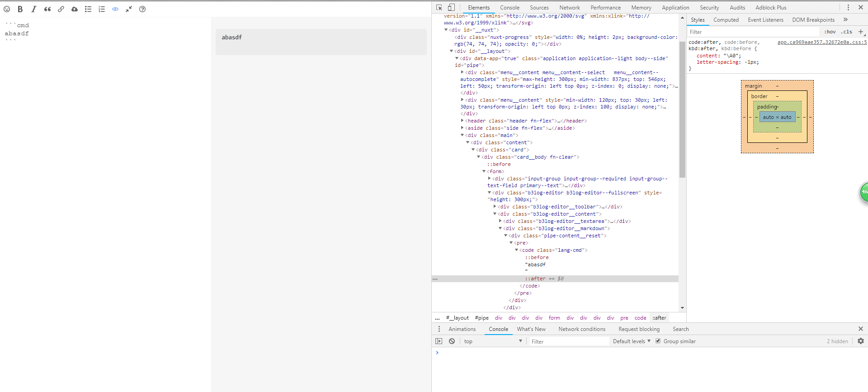The image size is (868, 392).
Task: Insert an ordered numbered list
Action: point(102,9)
